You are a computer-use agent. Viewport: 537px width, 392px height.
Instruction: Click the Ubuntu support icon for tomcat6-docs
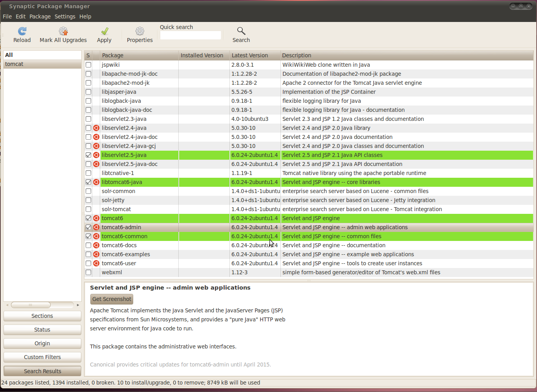point(96,245)
